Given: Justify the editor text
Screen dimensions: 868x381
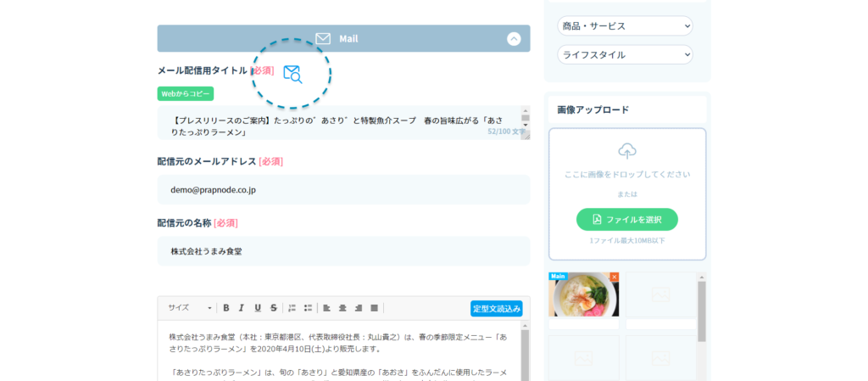Looking at the screenshot, I should pyautogui.click(x=374, y=308).
